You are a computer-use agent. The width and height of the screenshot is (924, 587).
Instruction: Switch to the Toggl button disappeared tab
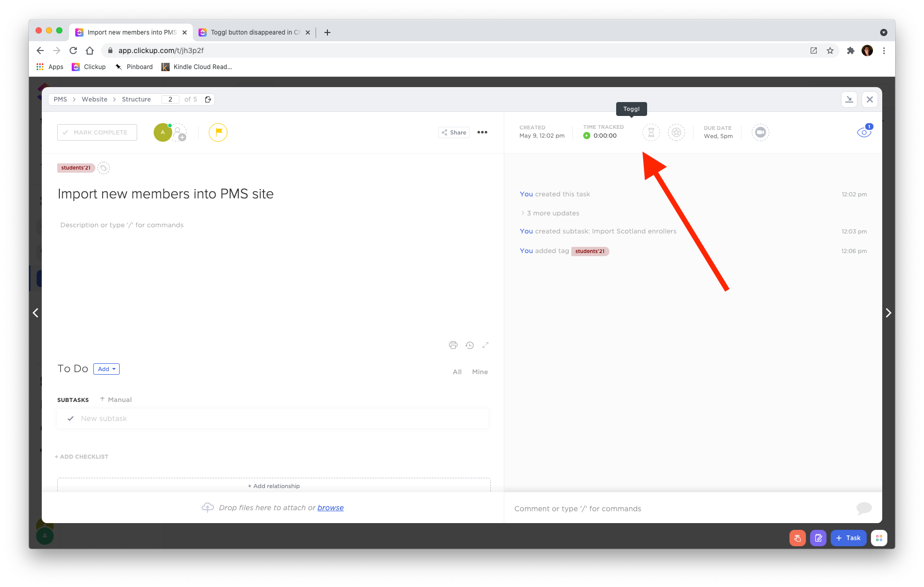click(x=255, y=32)
